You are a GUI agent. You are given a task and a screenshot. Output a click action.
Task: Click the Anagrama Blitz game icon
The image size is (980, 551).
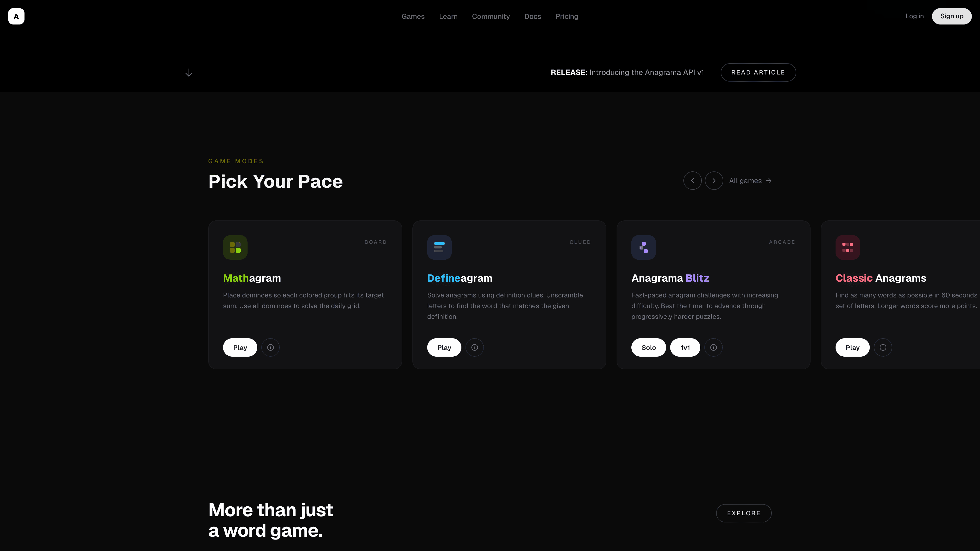tap(643, 247)
